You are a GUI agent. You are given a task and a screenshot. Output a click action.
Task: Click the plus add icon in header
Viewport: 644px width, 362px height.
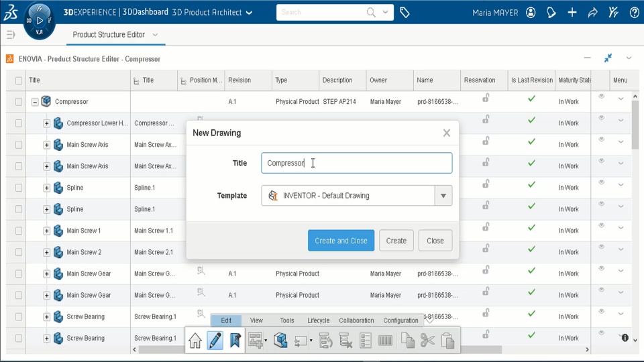tap(572, 13)
